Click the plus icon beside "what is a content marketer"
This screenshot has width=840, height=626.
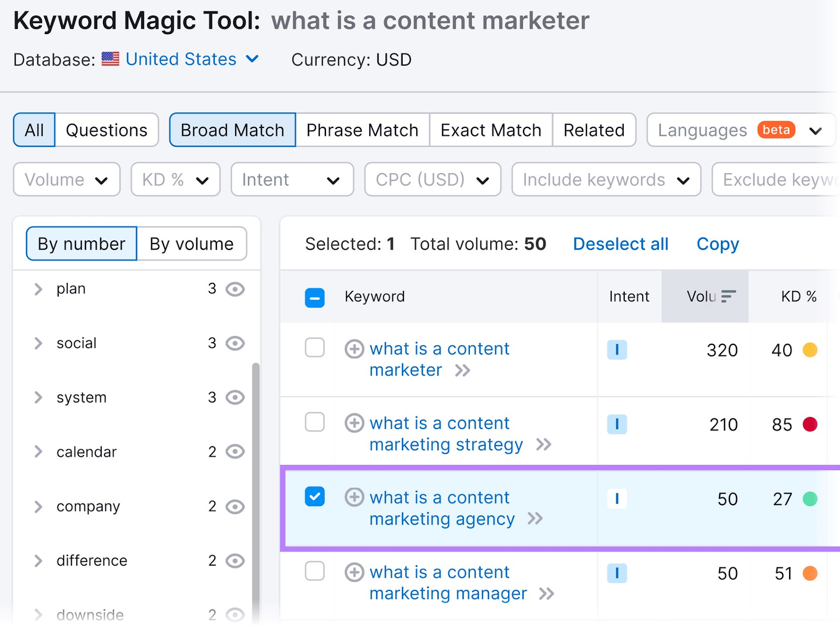click(355, 349)
